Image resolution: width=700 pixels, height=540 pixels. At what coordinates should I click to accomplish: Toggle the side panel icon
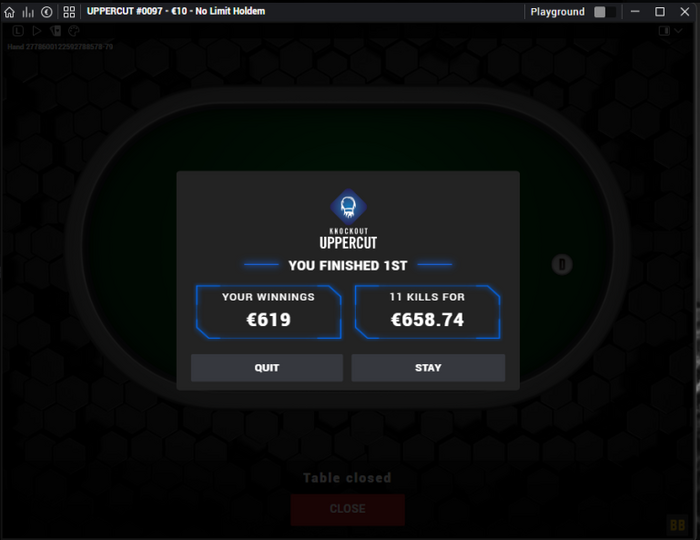[x=664, y=30]
